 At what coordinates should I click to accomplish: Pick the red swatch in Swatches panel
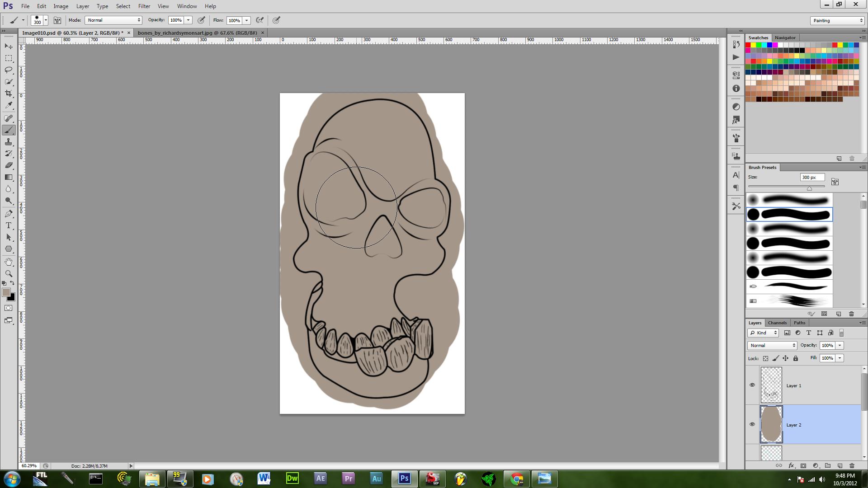tap(748, 45)
